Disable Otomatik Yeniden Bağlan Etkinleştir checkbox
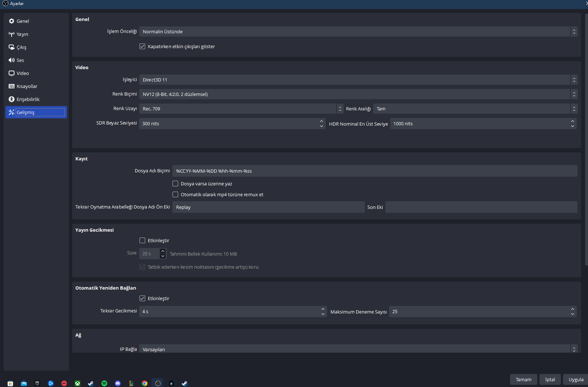Screen dimensions: 588x387 point(142,298)
